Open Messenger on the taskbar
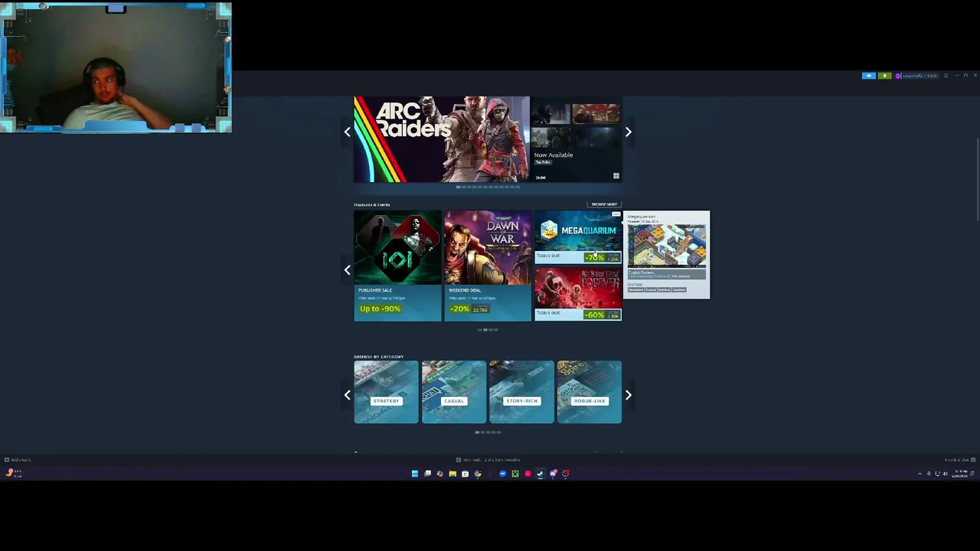The width and height of the screenshot is (980, 551). pyautogui.click(x=502, y=474)
